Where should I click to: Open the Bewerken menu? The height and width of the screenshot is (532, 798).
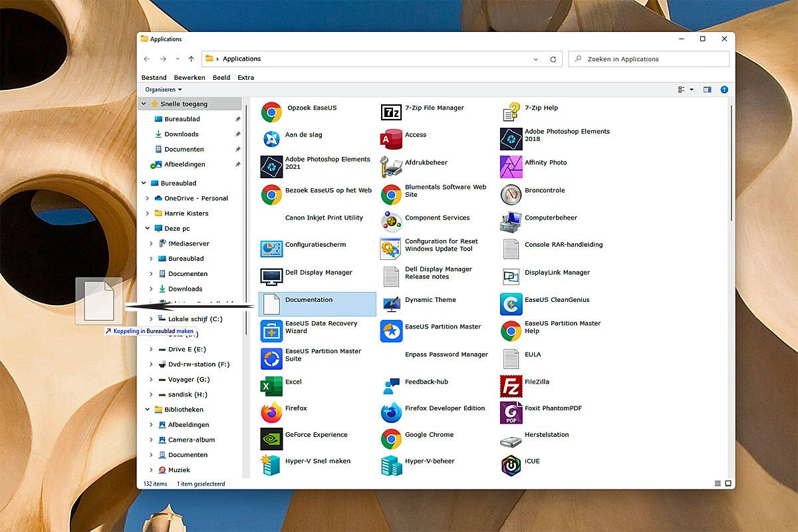(190, 77)
